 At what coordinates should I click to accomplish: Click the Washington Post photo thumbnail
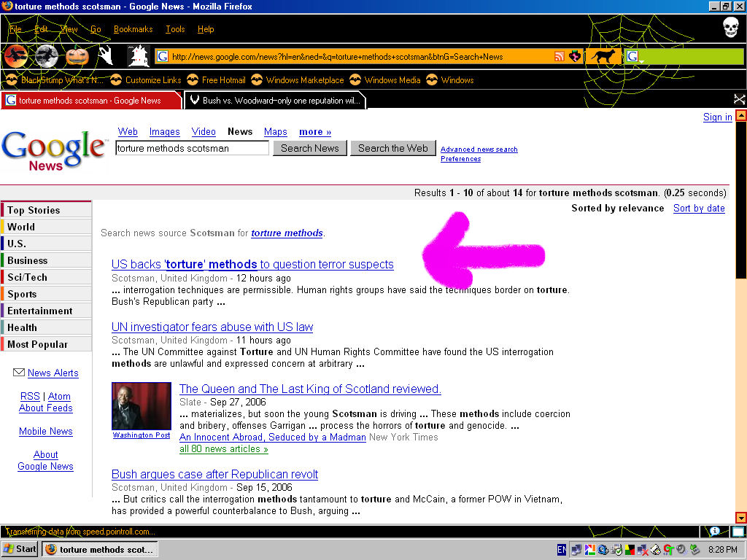(142, 406)
